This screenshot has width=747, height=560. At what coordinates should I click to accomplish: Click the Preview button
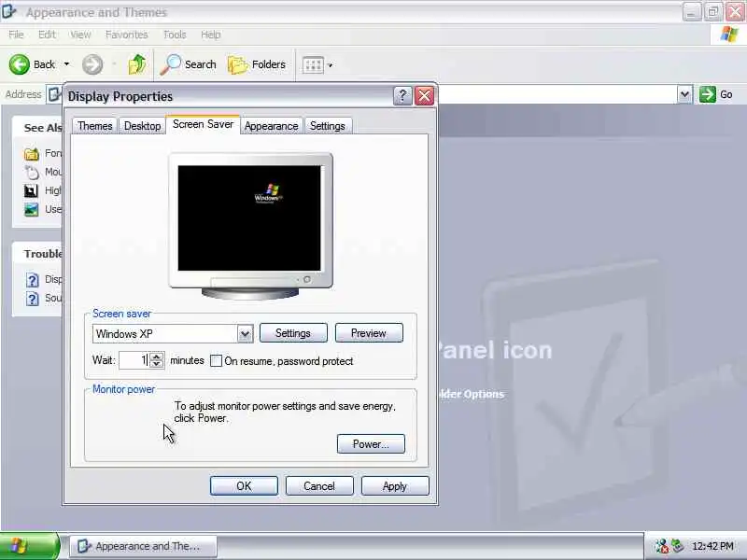[369, 333]
